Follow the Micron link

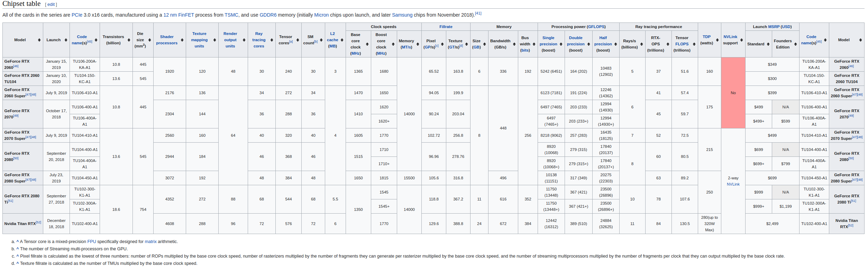tap(321, 15)
